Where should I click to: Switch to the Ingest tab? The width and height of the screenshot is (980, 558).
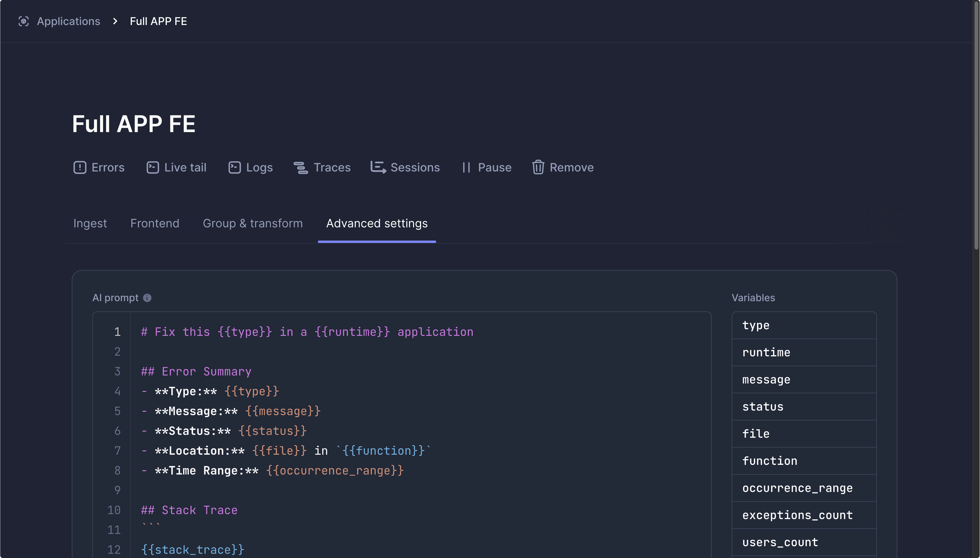[90, 223]
